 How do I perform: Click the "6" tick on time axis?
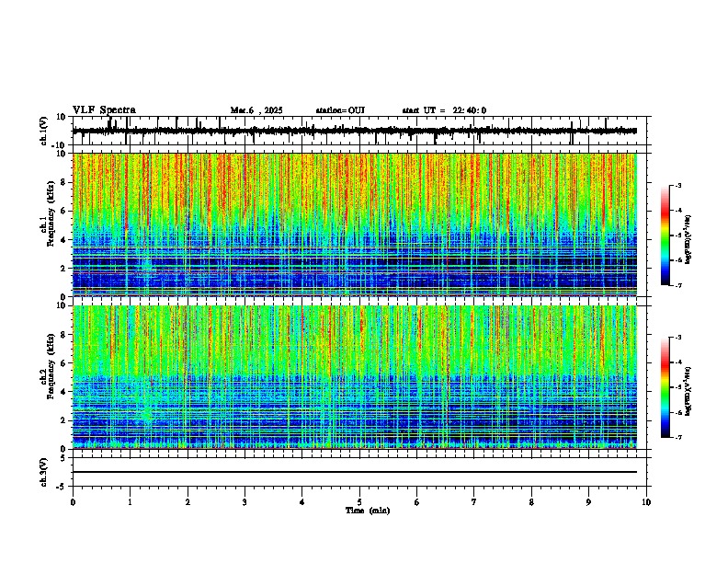click(417, 502)
